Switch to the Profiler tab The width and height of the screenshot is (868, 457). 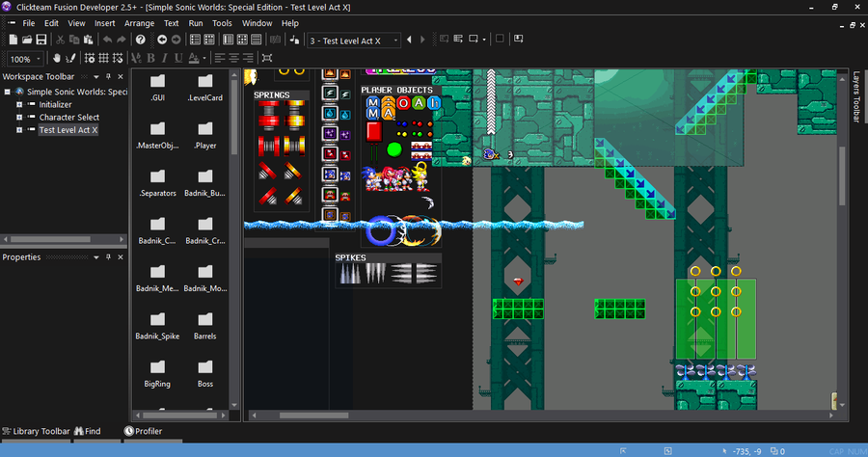[144, 431]
